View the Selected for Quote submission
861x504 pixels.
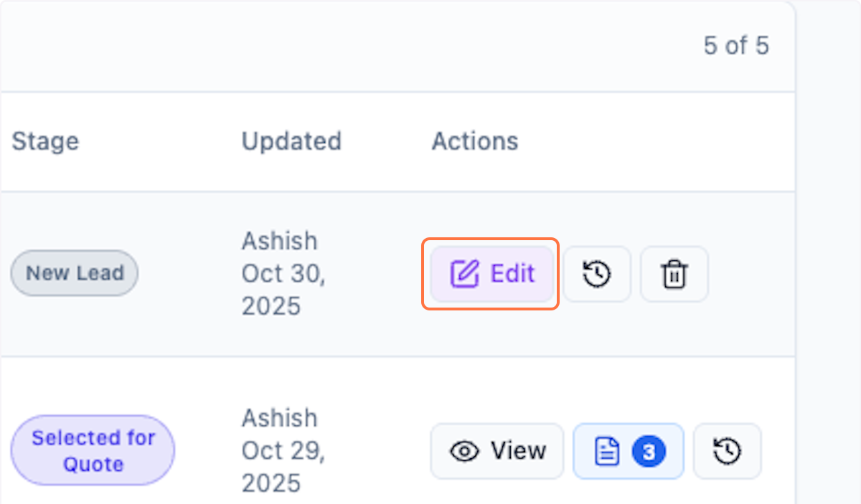(497, 451)
